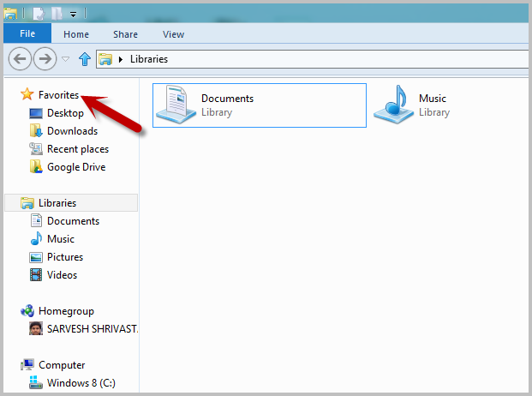Click the Explorer icon in title bar
This screenshot has width=532, height=396.
coord(10,14)
